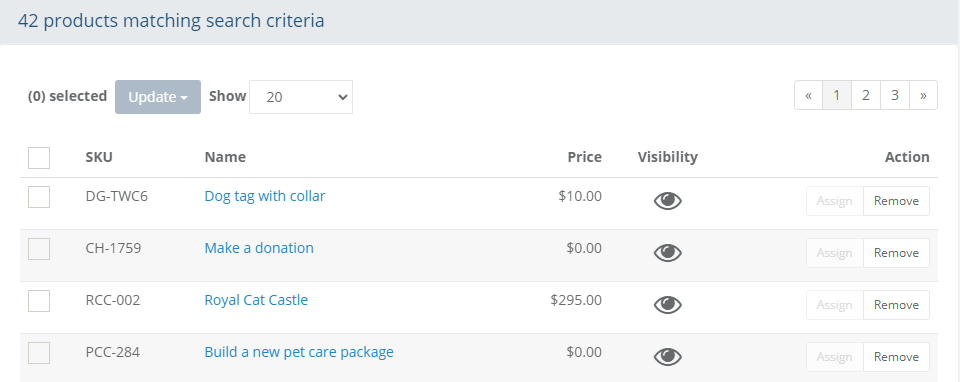Toggle visibility eye for Build a new pet care package
The height and width of the screenshot is (382, 960).
pyautogui.click(x=667, y=357)
